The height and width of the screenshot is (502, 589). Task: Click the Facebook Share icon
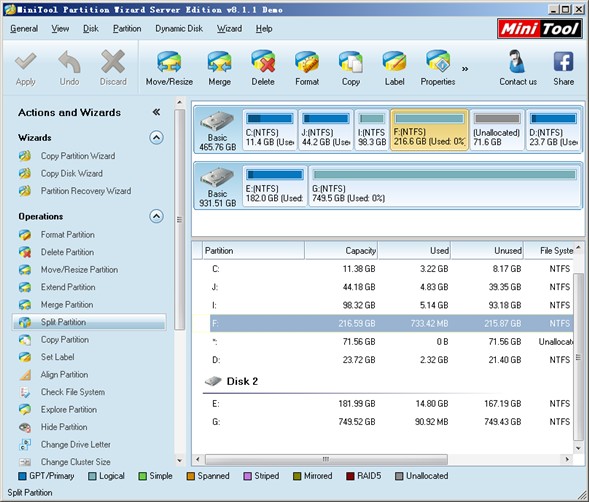(x=563, y=62)
